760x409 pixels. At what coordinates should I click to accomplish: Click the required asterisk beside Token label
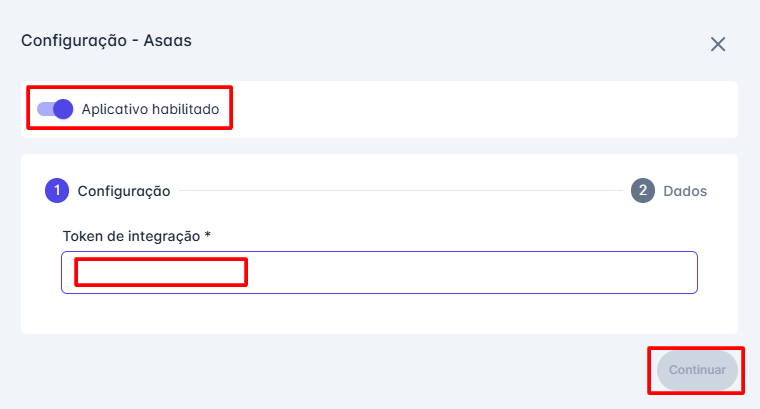tap(208, 236)
